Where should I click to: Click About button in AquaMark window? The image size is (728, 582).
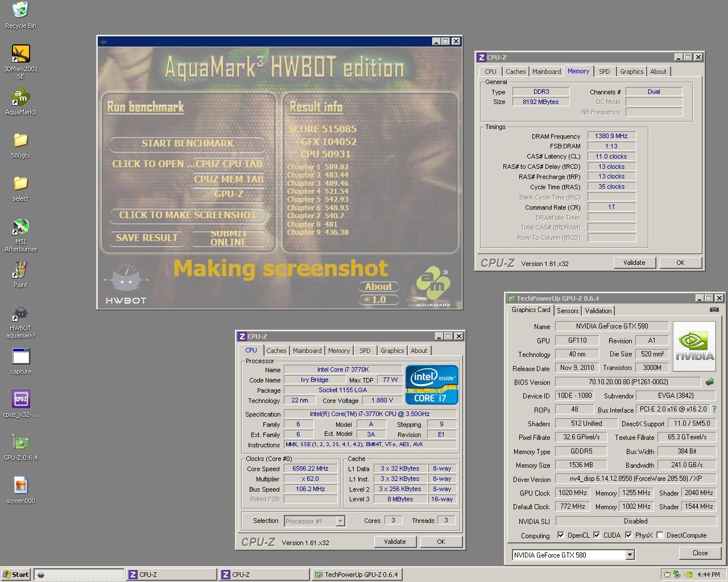(x=379, y=286)
